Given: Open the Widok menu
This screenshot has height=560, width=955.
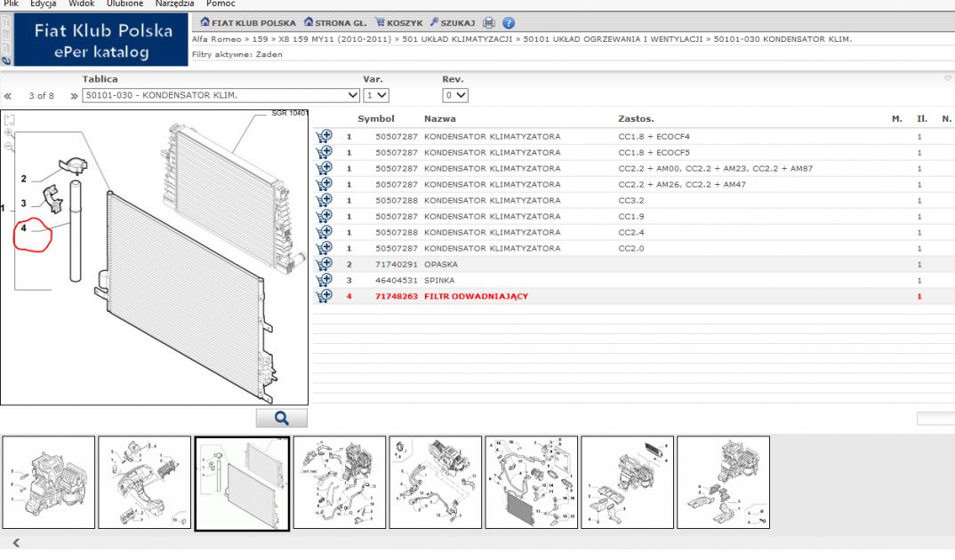Looking at the screenshot, I should point(81,4).
